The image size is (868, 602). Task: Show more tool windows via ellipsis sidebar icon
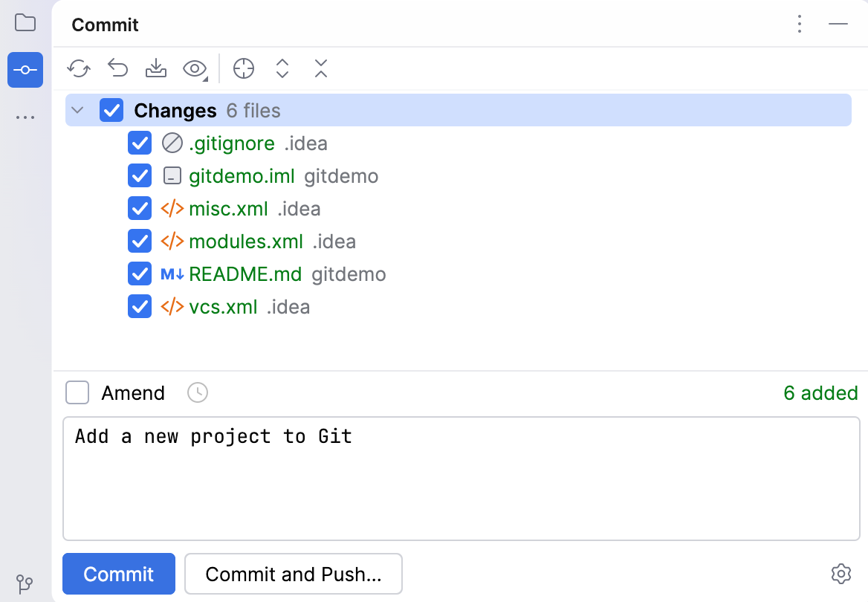pyautogui.click(x=25, y=117)
